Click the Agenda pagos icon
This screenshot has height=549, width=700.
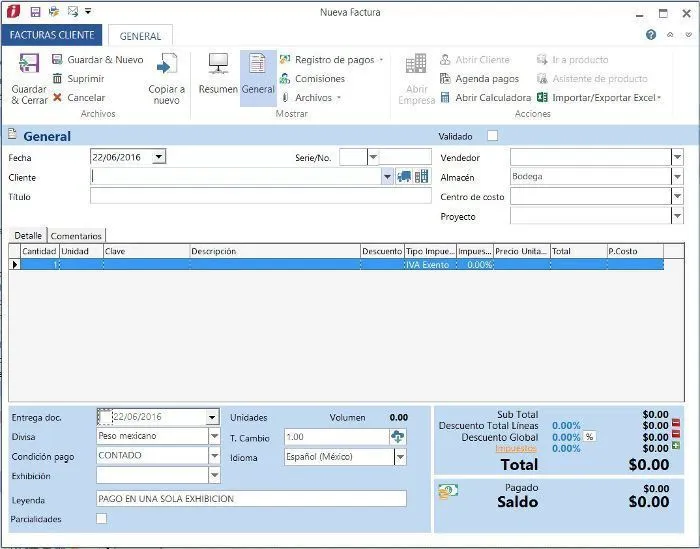[x=446, y=79]
